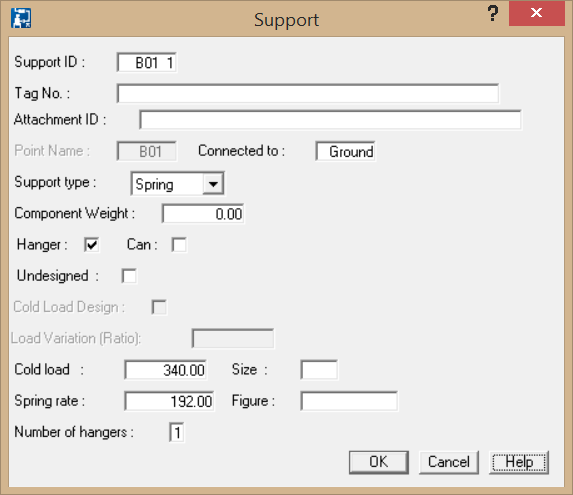
Task: Close the Support dialog window
Action: coord(536,13)
